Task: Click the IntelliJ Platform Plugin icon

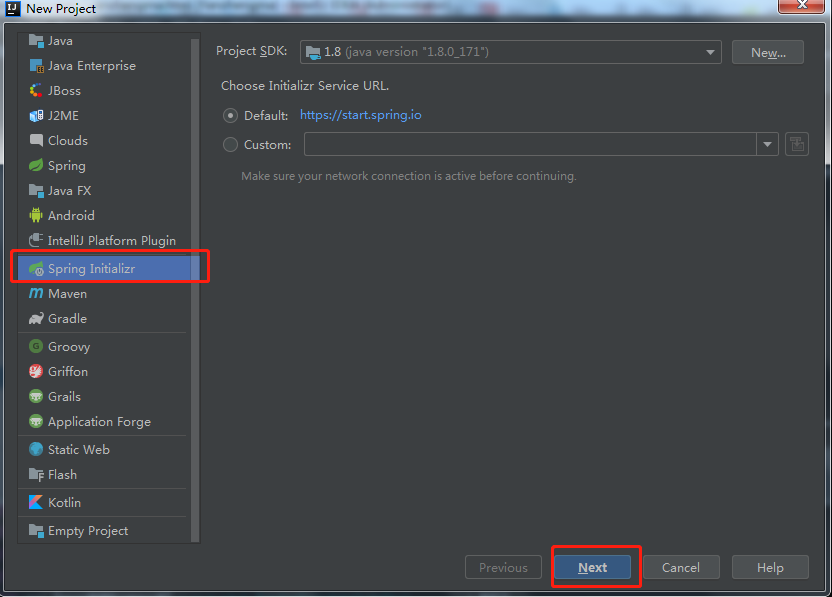Action: pyautogui.click(x=36, y=240)
